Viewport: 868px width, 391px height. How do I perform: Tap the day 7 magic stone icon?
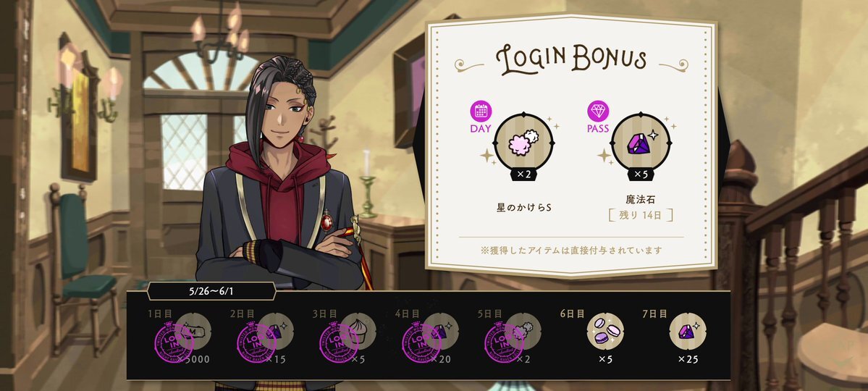pyautogui.click(x=688, y=331)
